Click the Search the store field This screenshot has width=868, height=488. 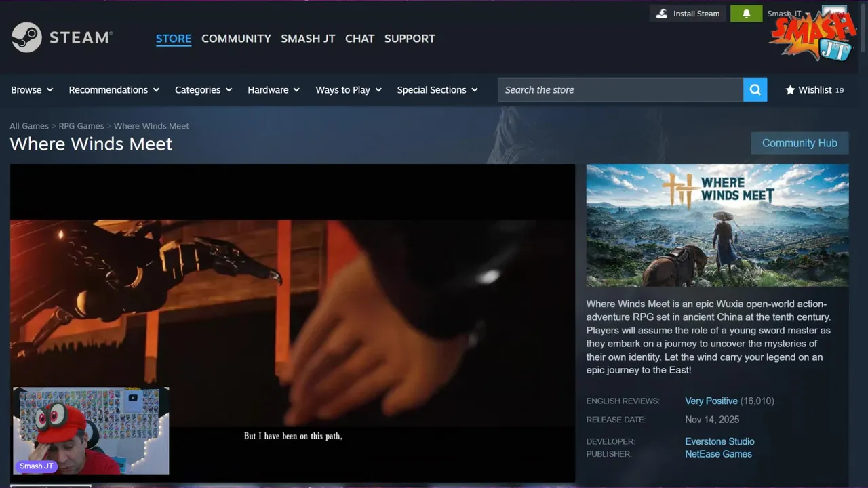[620, 89]
